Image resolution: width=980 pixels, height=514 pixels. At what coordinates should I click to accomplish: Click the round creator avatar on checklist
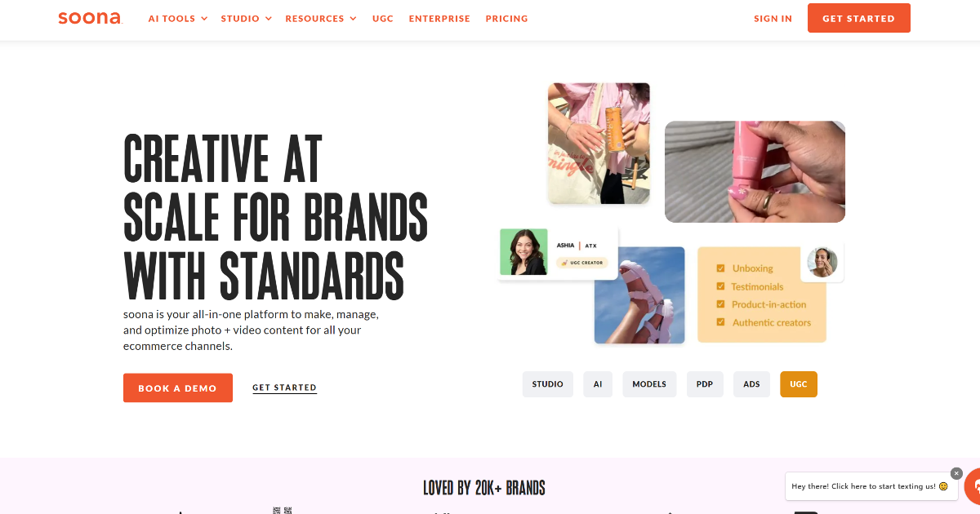point(822,262)
